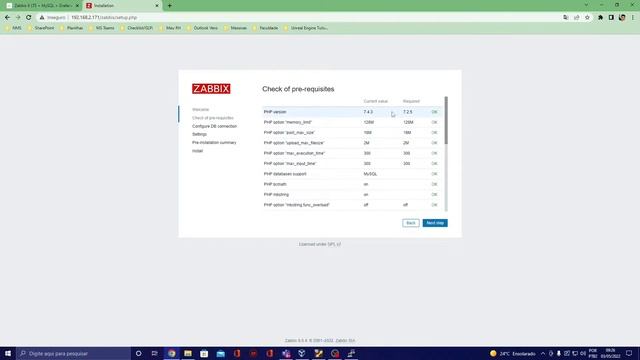Click the PHP databases support row
The width and height of the screenshot is (640, 360).
click(x=352, y=174)
